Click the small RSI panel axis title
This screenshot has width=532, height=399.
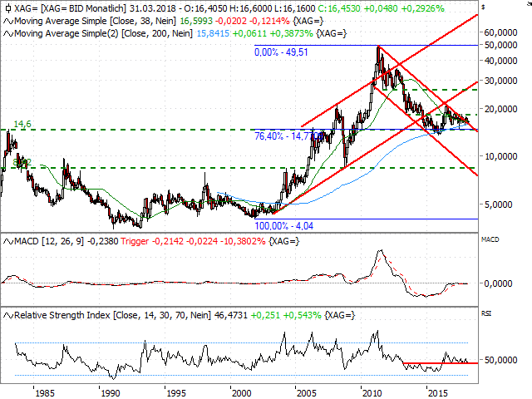pyautogui.click(x=485, y=313)
